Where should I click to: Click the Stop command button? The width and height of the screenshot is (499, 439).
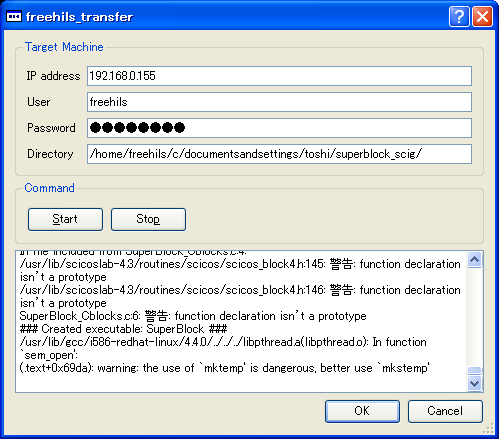click(148, 219)
